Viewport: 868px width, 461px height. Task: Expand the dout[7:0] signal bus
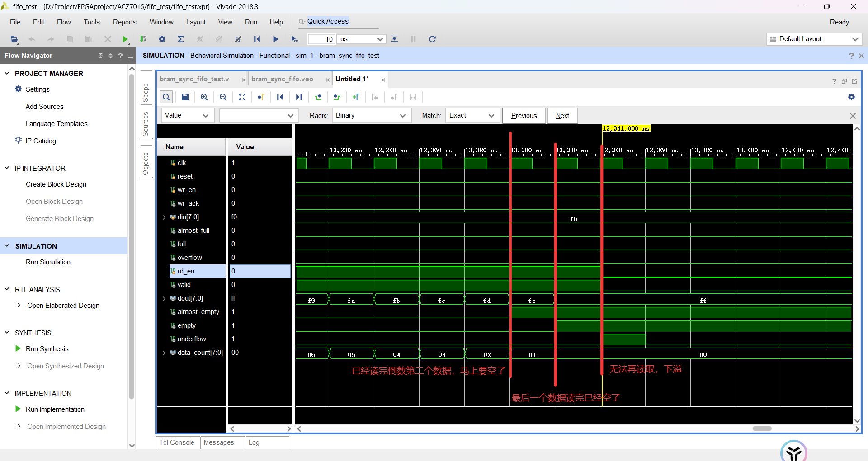[x=164, y=298]
